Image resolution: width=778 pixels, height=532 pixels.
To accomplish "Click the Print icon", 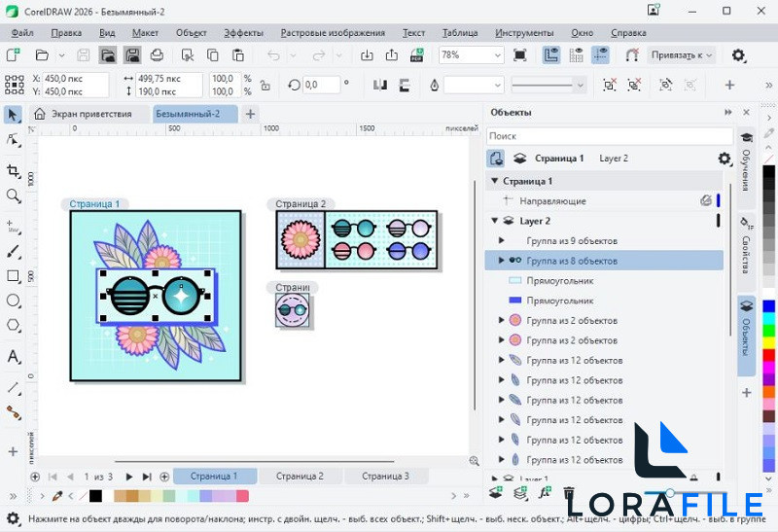I will click(x=157, y=54).
